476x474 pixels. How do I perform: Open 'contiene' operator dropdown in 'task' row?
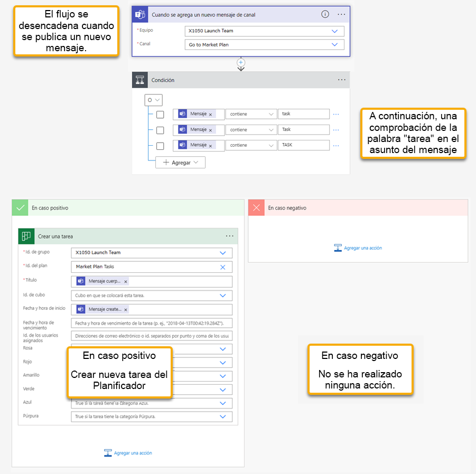pos(251,114)
